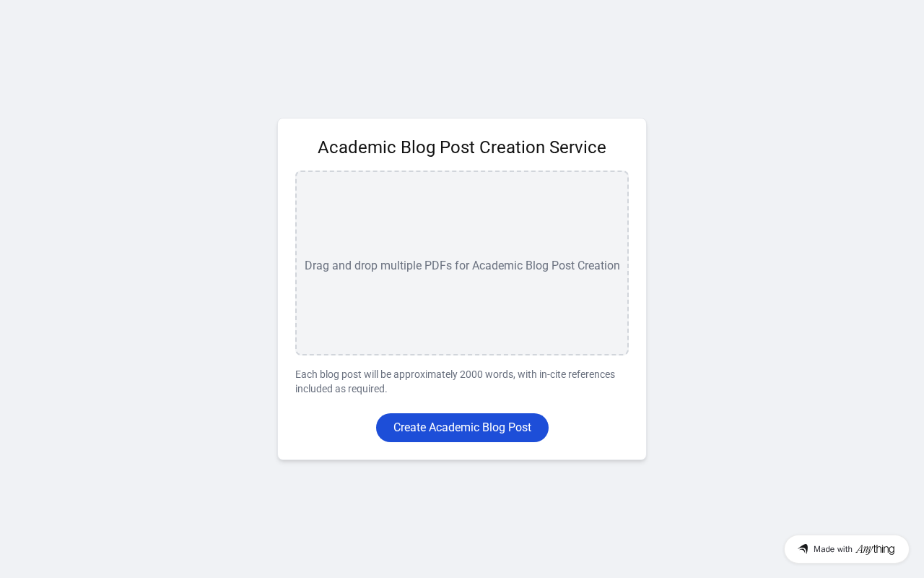Open the Made with Anything badge
The height and width of the screenshot is (578, 924).
pos(846,549)
